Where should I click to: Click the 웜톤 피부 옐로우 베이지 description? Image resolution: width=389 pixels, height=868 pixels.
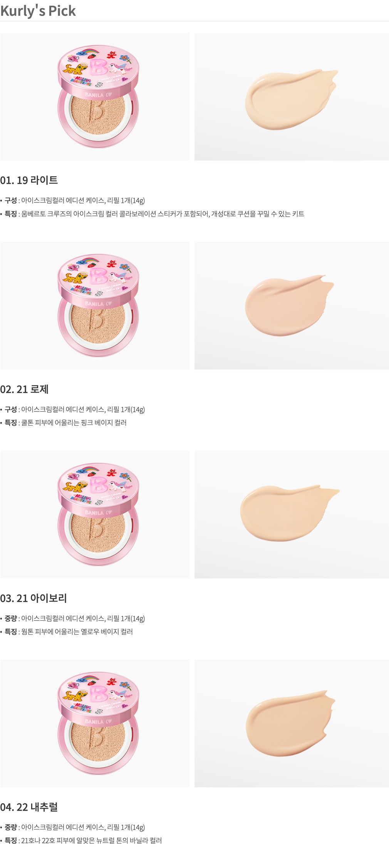click(x=67, y=632)
